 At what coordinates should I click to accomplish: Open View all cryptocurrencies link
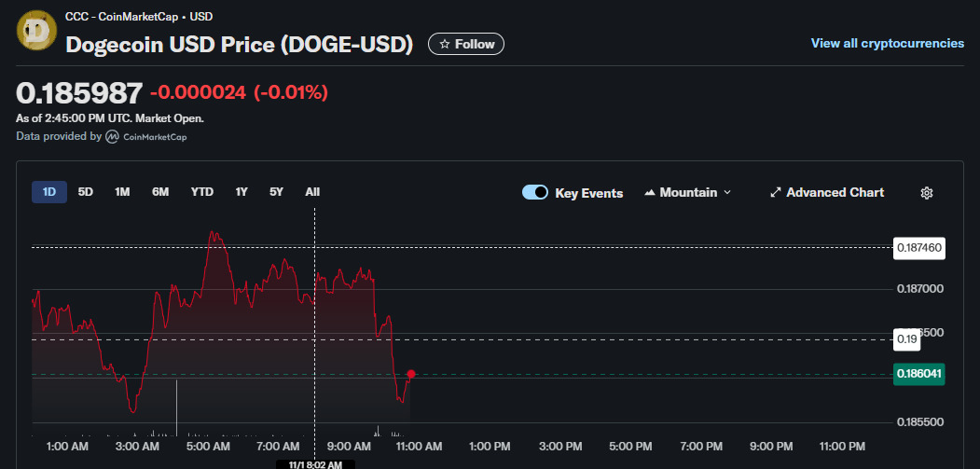(887, 44)
